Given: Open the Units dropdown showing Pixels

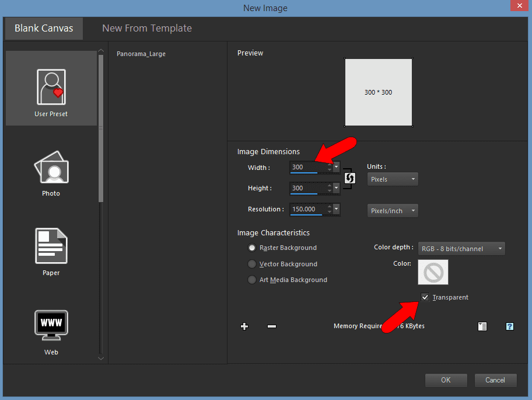Looking at the screenshot, I should pyautogui.click(x=392, y=179).
